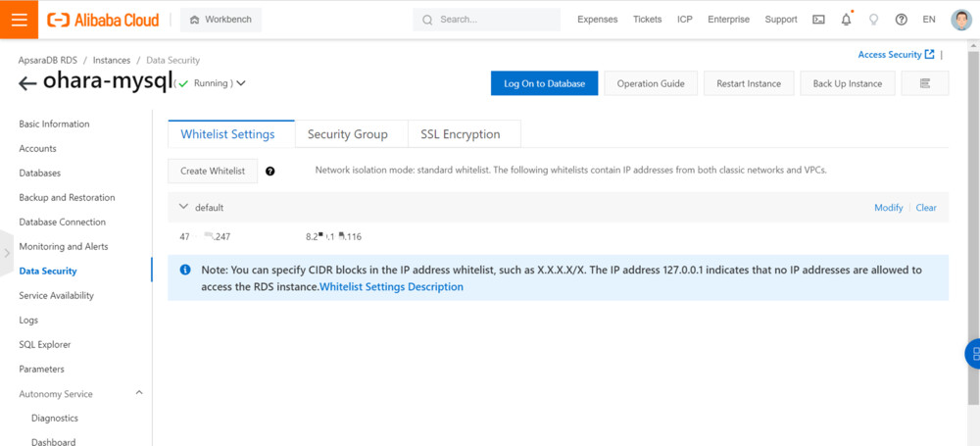
Task: Expand the collapsed left side panel handle
Action: [x=7, y=253]
